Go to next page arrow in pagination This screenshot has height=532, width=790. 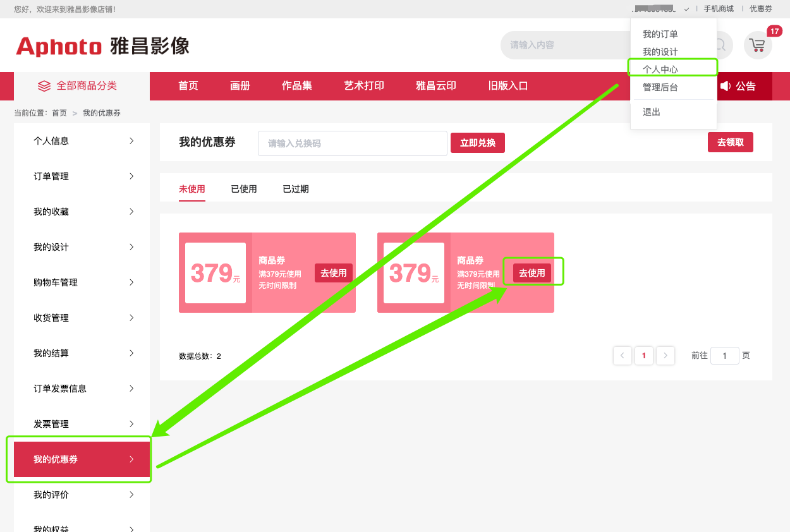point(665,356)
